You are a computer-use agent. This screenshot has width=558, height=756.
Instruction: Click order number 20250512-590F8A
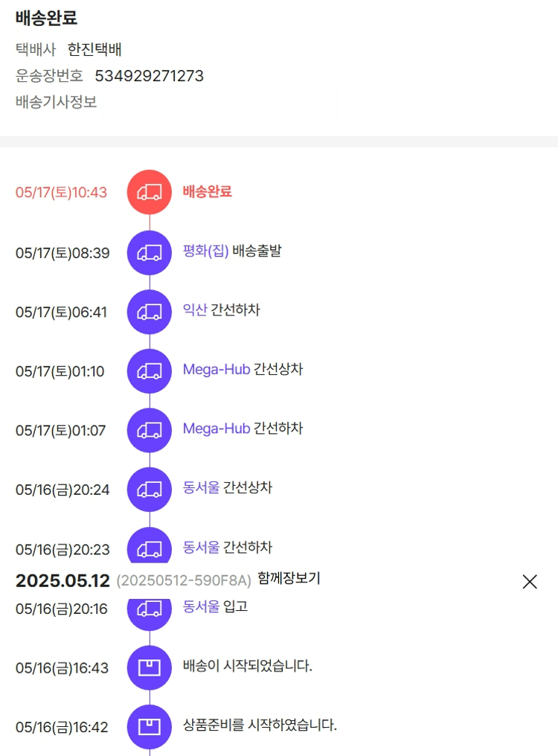tap(184, 581)
